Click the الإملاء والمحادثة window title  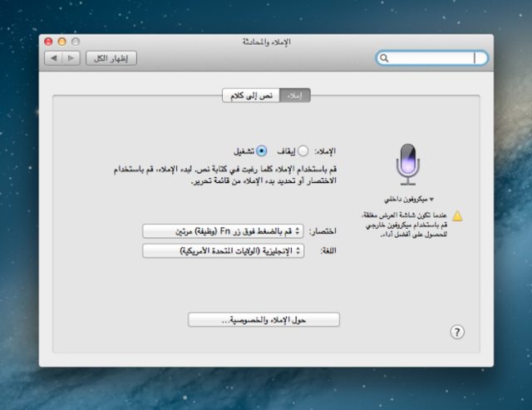[265, 42]
